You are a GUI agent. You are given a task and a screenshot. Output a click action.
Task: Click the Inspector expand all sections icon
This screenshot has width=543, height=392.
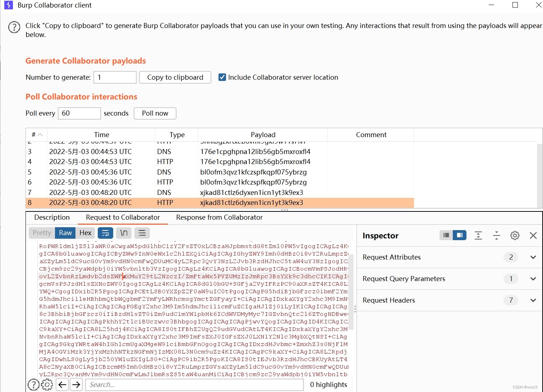click(478, 235)
